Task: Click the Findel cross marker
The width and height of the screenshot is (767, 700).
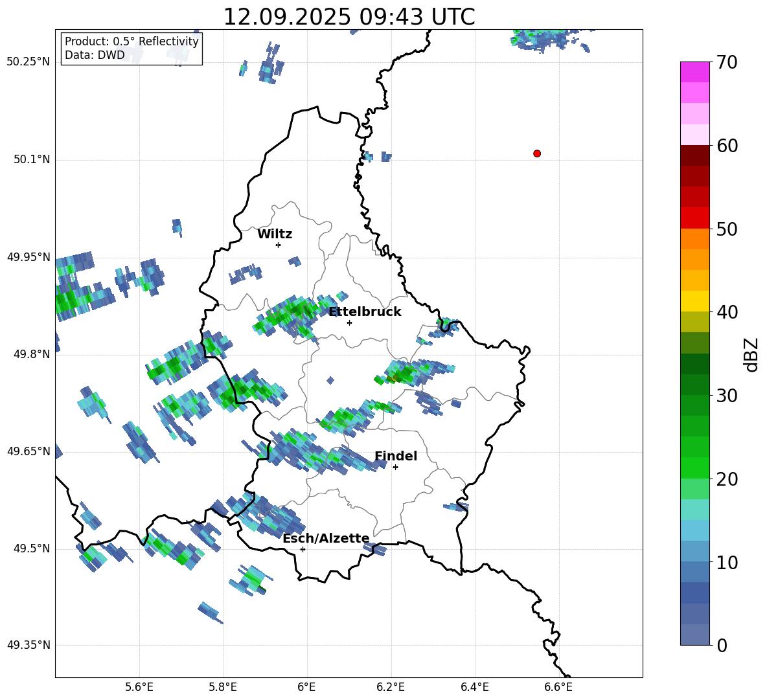Action: 395,467
